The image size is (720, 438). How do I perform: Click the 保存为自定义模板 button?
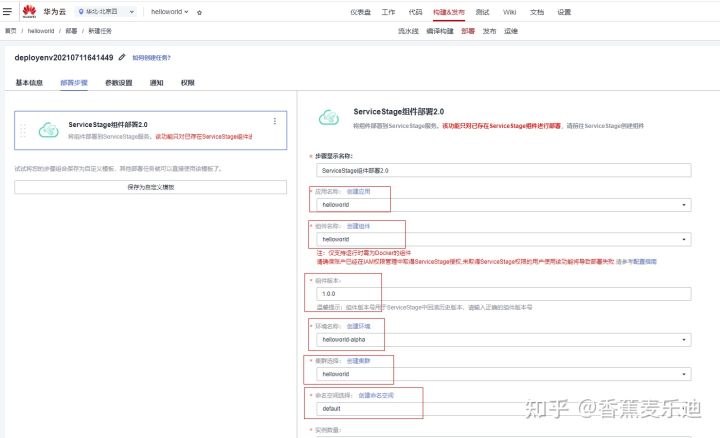point(151,187)
